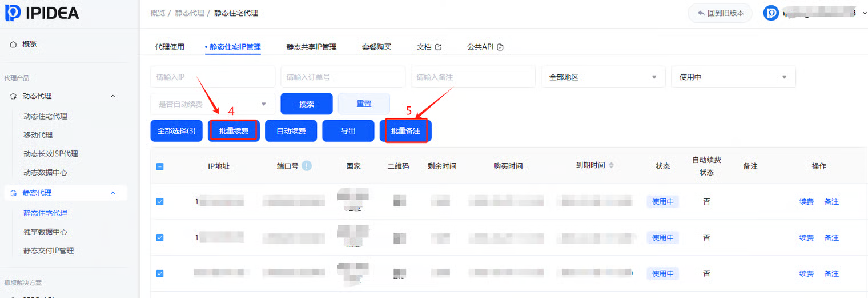868x298 pixels.
Task: Collapse the 动态代理 sidebar section
Action: 112,96
